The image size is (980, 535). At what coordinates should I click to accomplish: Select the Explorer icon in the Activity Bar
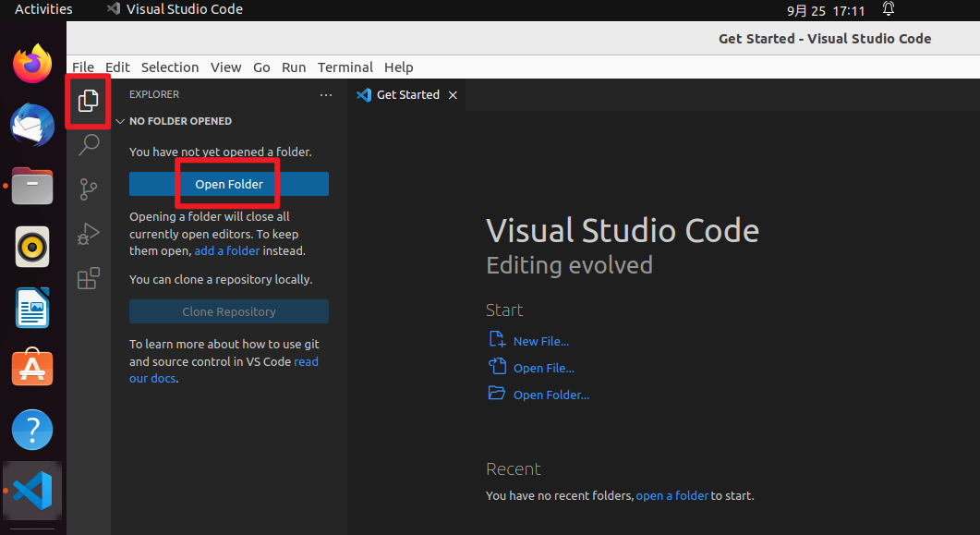tap(88, 100)
